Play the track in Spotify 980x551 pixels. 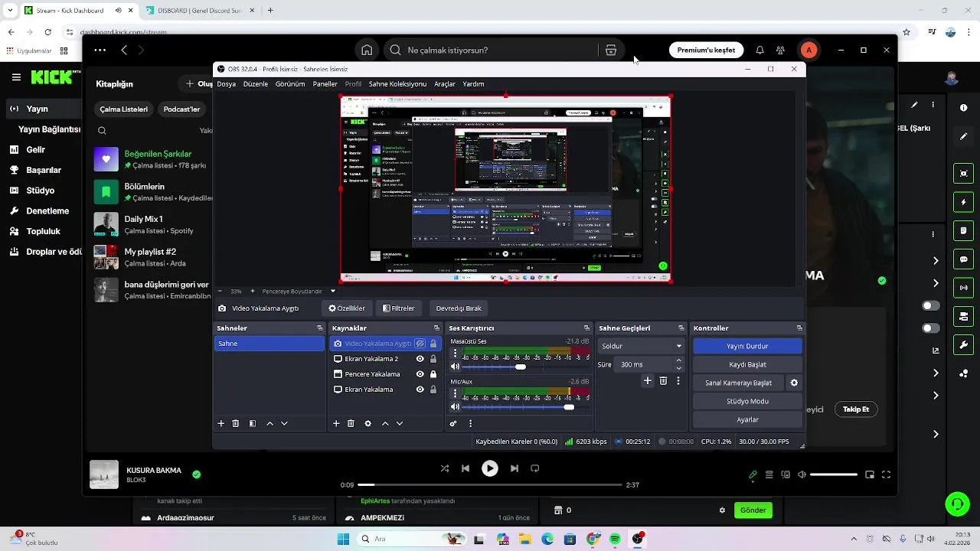pyautogui.click(x=490, y=468)
